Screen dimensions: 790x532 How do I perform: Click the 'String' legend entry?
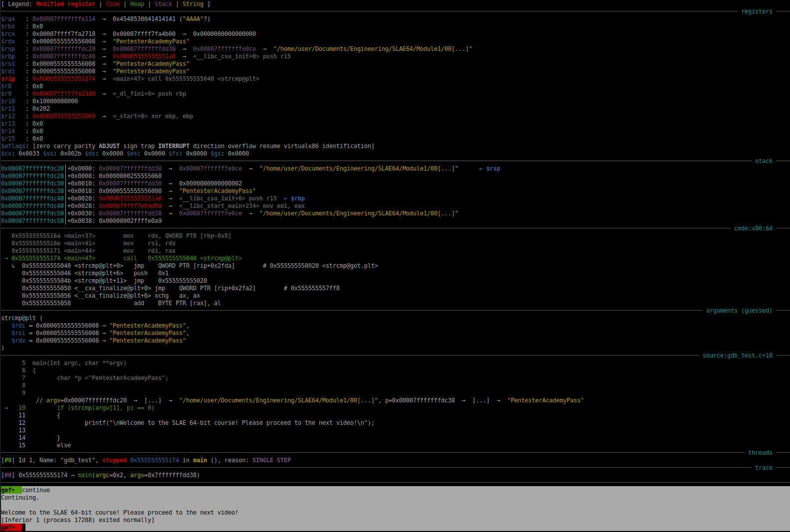pos(193,4)
